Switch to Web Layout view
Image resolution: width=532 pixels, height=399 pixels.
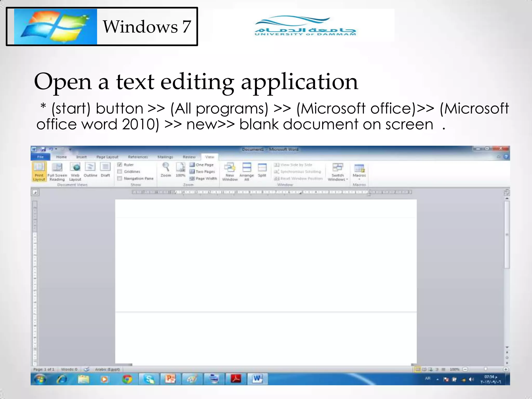pyautogui.click(x=75, y=171)
